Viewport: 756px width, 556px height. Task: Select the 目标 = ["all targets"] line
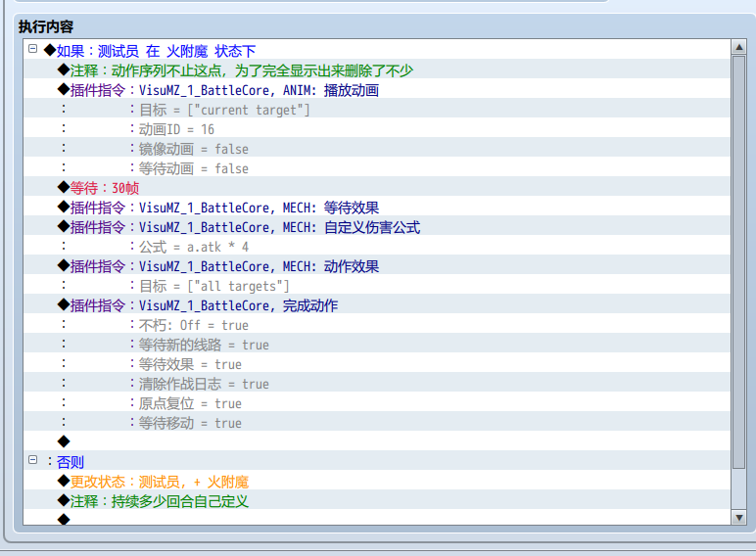point(377,286)
